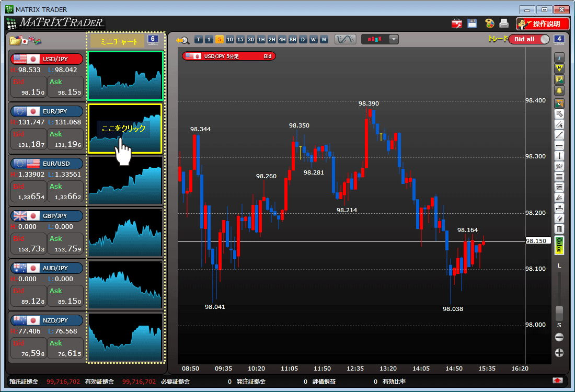This screenshot has height=392, width=575.
Task: Click the chart information 'i' icon
Action: tap(559, 57)
